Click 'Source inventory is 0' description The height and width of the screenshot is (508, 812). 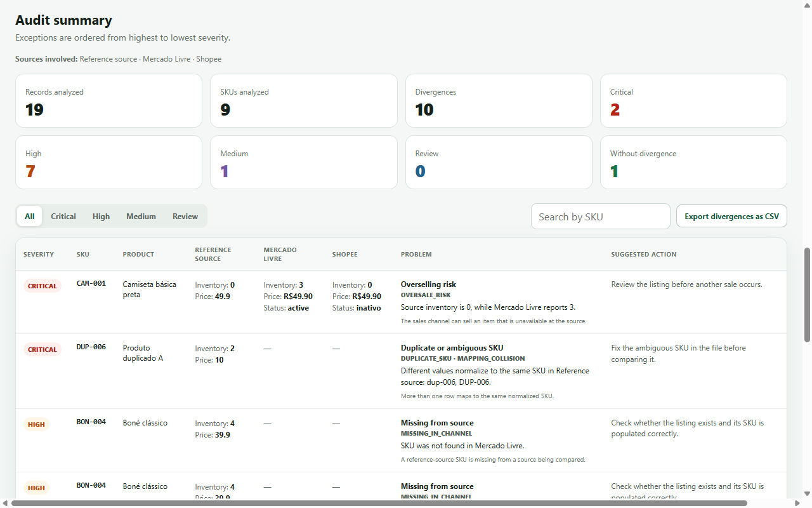pos(488,307)
